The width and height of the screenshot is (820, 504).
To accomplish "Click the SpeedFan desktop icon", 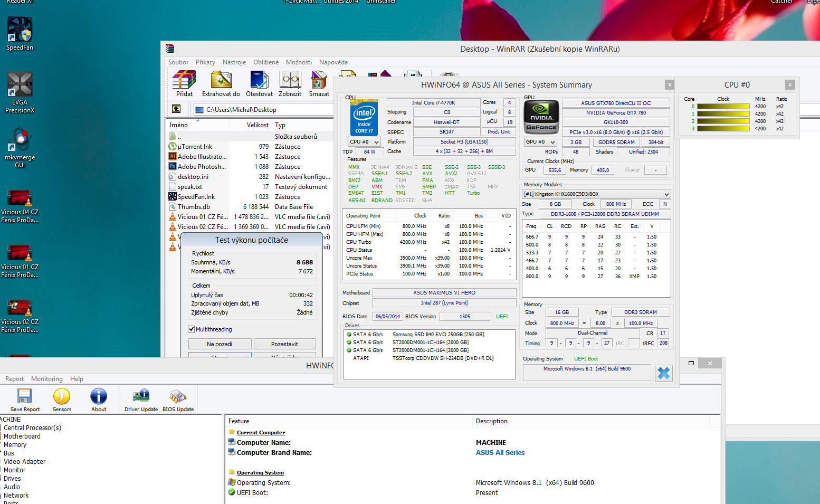I will [20, 34].
